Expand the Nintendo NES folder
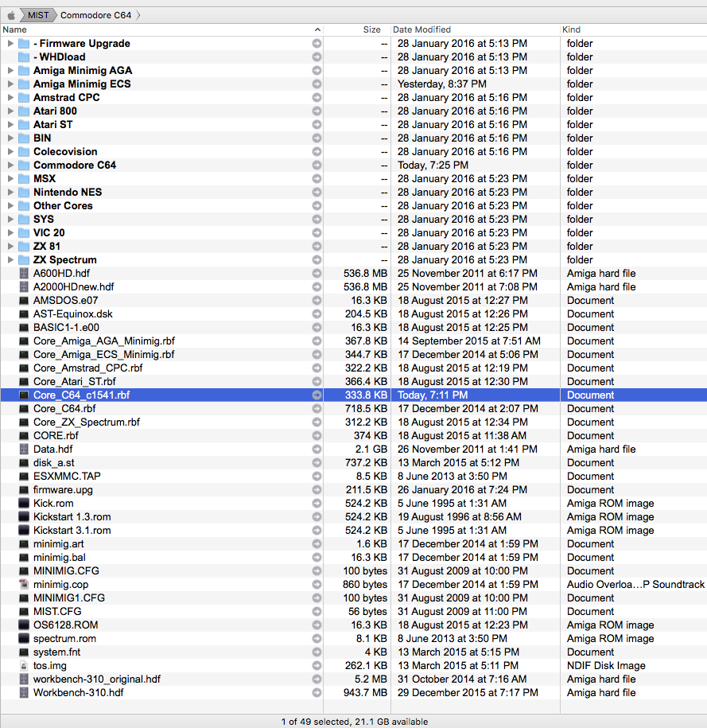This screenshot has height=728, width=707. (x=10, y=193)
